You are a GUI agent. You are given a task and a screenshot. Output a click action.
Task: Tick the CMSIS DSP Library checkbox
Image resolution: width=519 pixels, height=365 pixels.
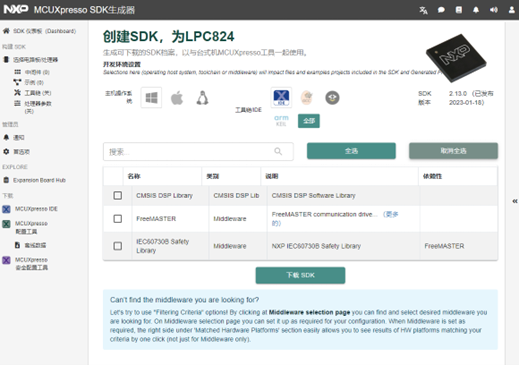pos(118,195)
